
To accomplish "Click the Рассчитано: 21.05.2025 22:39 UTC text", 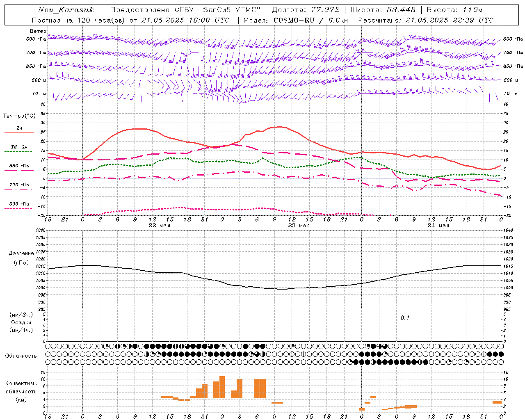I will tap(426, 20).
